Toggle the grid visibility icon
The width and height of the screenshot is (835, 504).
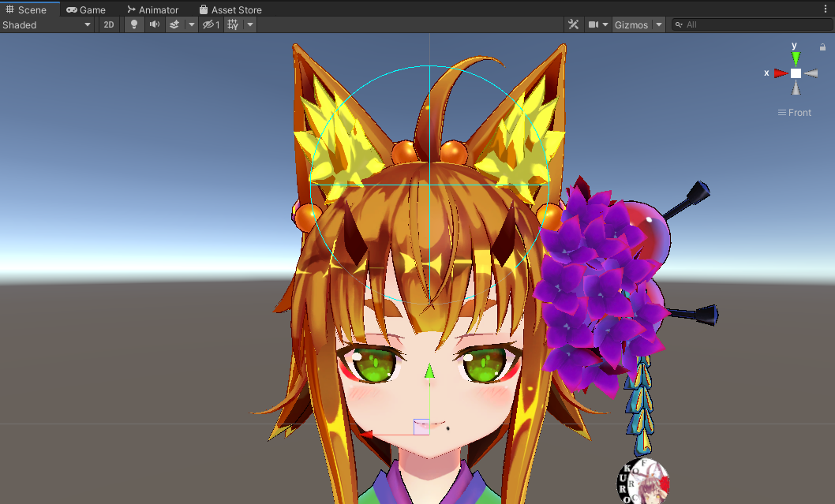tap(233, 24)
